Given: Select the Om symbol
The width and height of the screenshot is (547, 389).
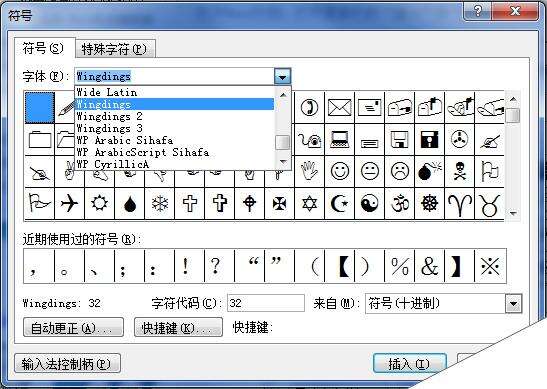Looking at the screenshot, I should click(399, 203).
